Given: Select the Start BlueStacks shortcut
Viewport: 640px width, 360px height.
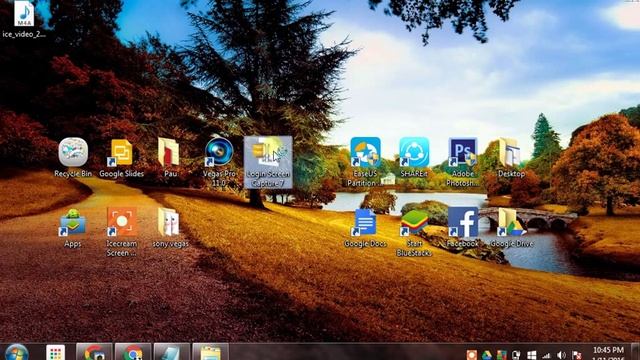Looking at the screenshot, I should pos(414,232).
